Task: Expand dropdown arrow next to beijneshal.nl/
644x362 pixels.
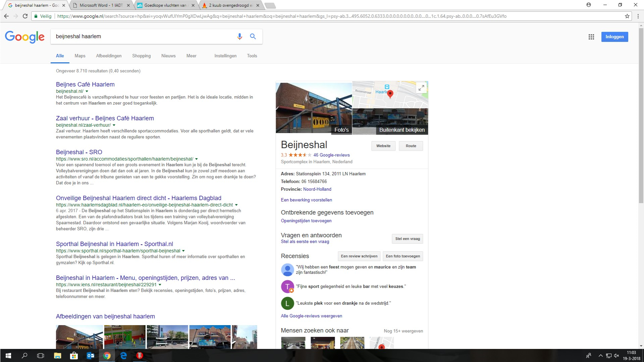Action: 87,91
